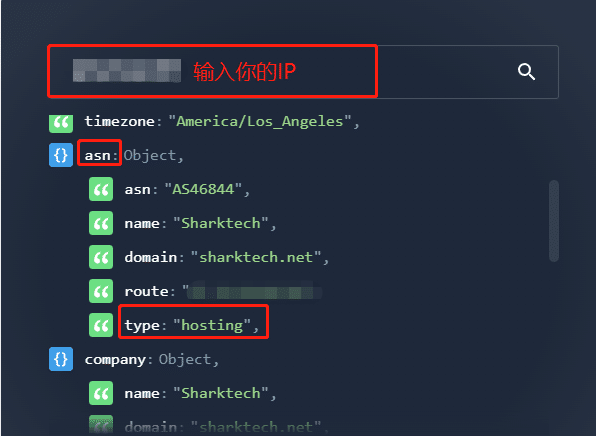The width and height of the screenshot is (596, 436).
Task: Click the "sharktech.net" asn domain value
Action: [256, 257]
